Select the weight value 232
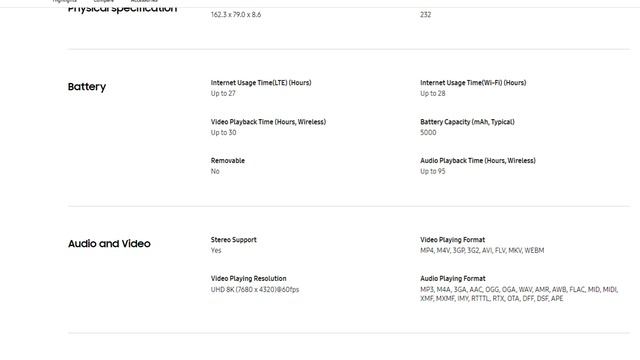The width and height of the screenshot is (640, 360). [x=425, y=15]
